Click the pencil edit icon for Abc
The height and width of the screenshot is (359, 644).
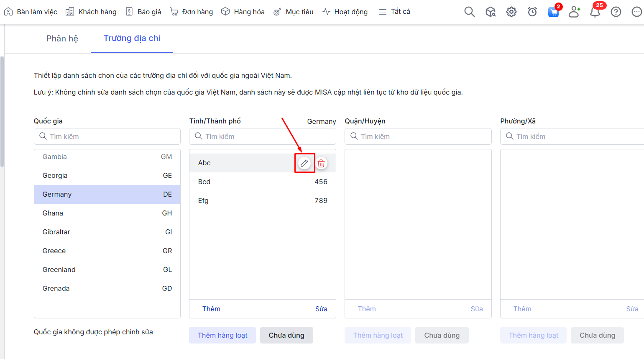(304, 163)
